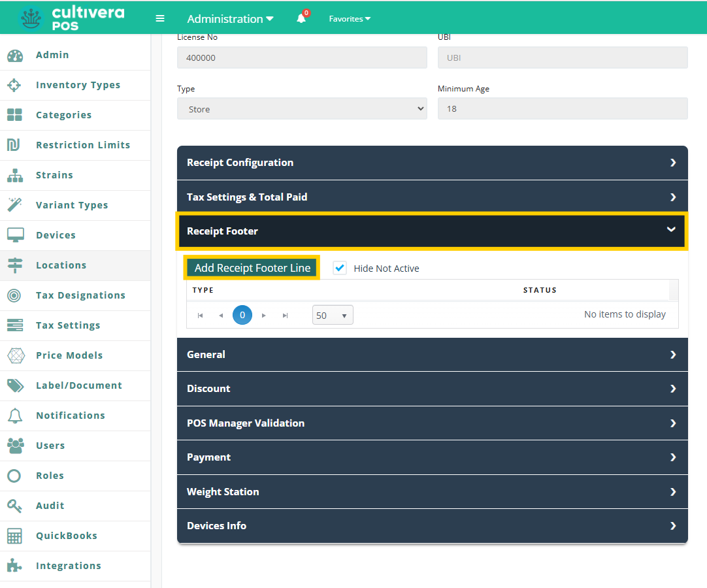Toggle the hamburger menu icon
This screenshot has width=707, height=588.
click(160, 19)
